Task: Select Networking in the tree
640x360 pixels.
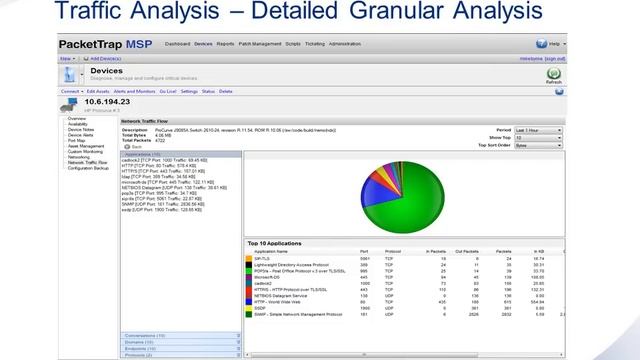Action: click(x=79, y=157)
